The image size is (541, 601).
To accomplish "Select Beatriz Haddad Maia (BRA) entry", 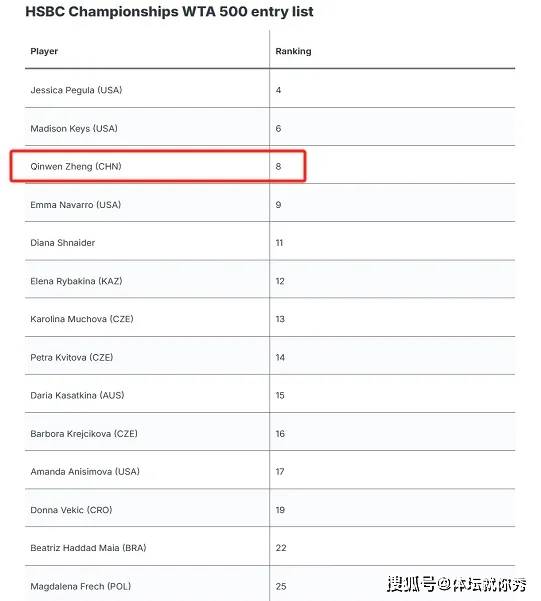I will click(89, 548).
